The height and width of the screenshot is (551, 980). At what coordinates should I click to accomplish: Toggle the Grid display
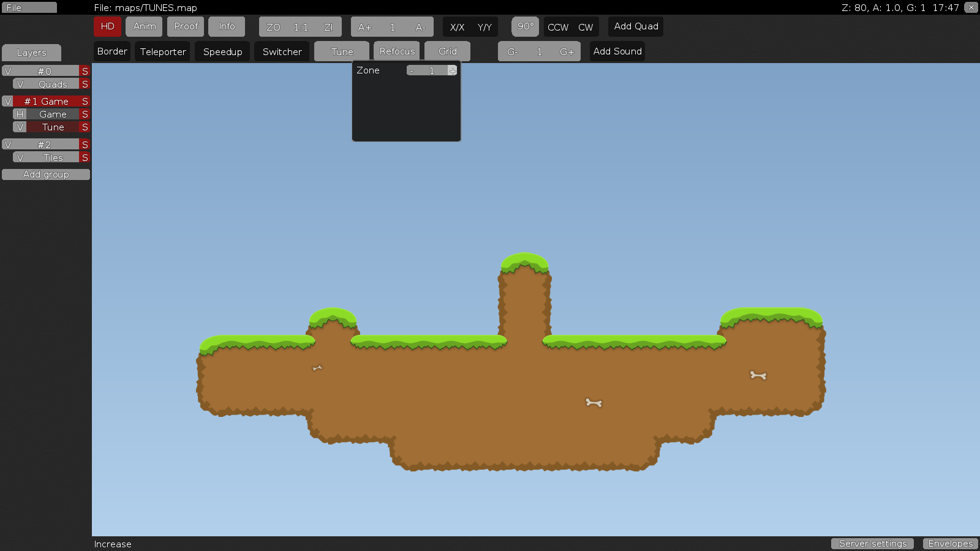pyautogui.click(x=447, y=51)
